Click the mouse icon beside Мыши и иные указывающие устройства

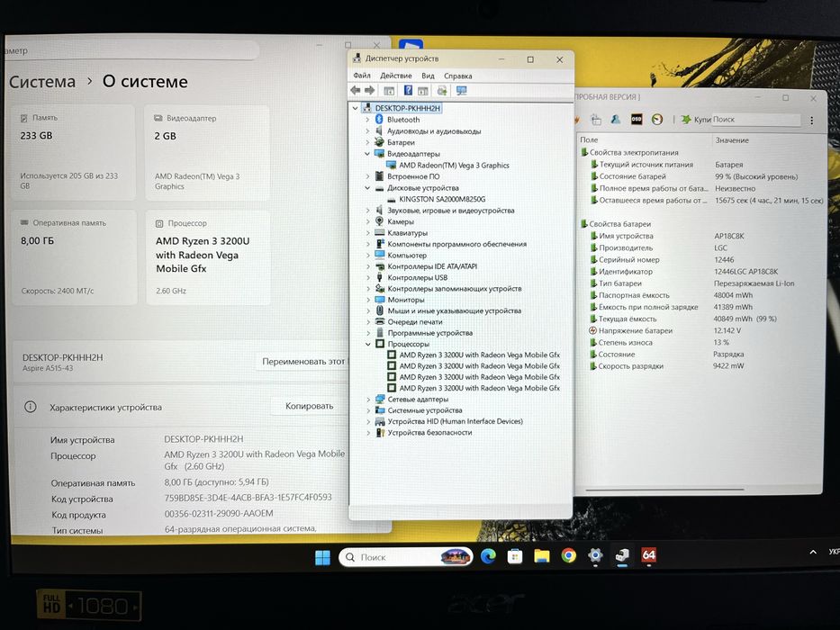tap(380, 310)
